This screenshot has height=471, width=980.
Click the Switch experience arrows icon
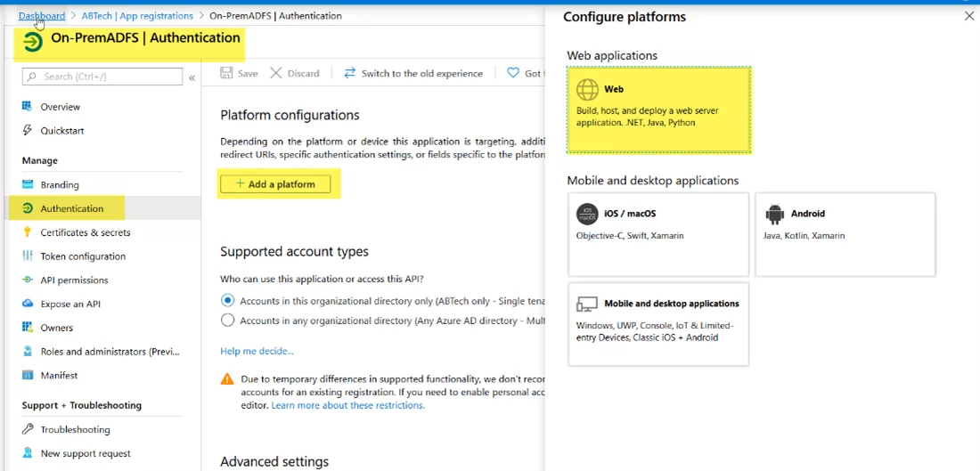pyautogui.click(x=350, y=73)
